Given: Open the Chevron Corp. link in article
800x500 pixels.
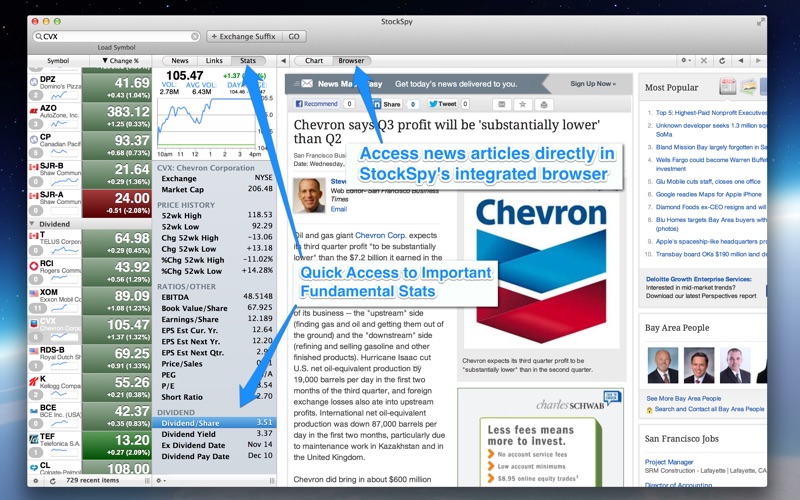Looking at the screenshot, I should click(x=381, y=235).
